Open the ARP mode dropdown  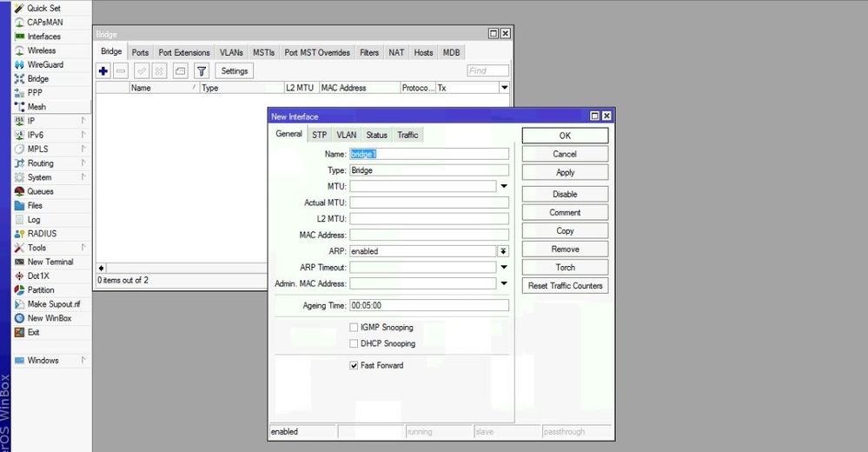click(503, 251)
